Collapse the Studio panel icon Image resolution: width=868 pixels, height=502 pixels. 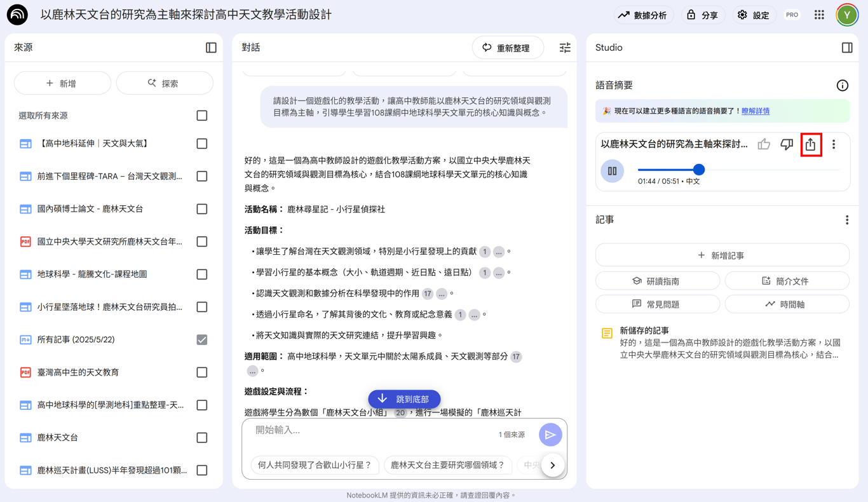click(x=847, y=48)
